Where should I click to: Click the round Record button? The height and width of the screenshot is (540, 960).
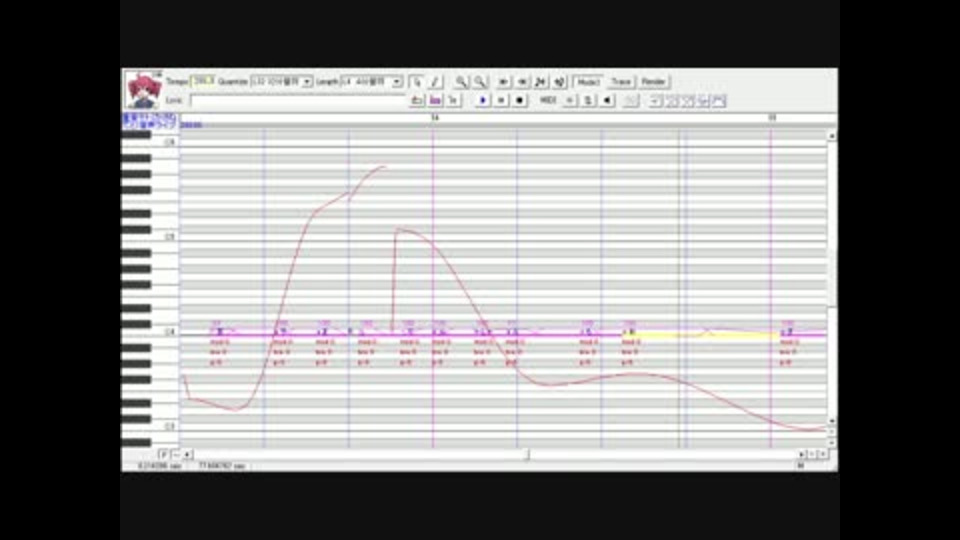point(519,100)
